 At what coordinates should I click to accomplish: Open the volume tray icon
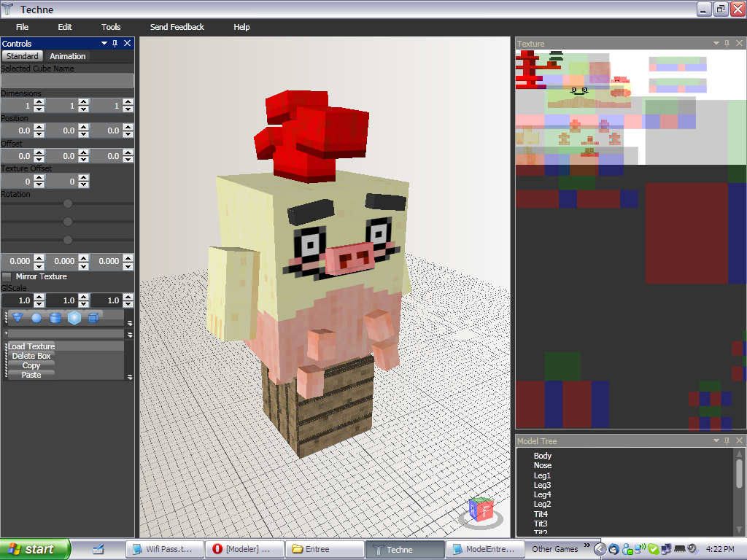click(x=693, y=549)
